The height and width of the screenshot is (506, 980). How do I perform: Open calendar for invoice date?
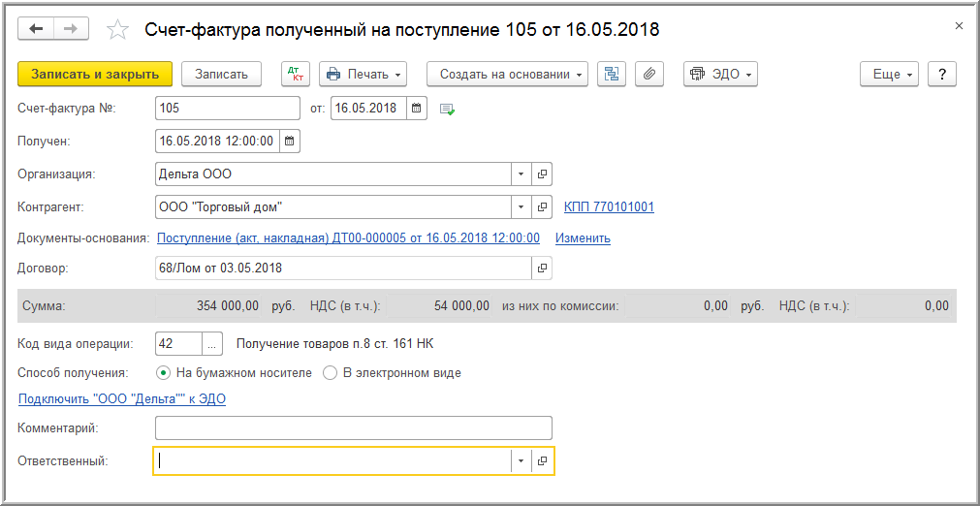(417, 109)
